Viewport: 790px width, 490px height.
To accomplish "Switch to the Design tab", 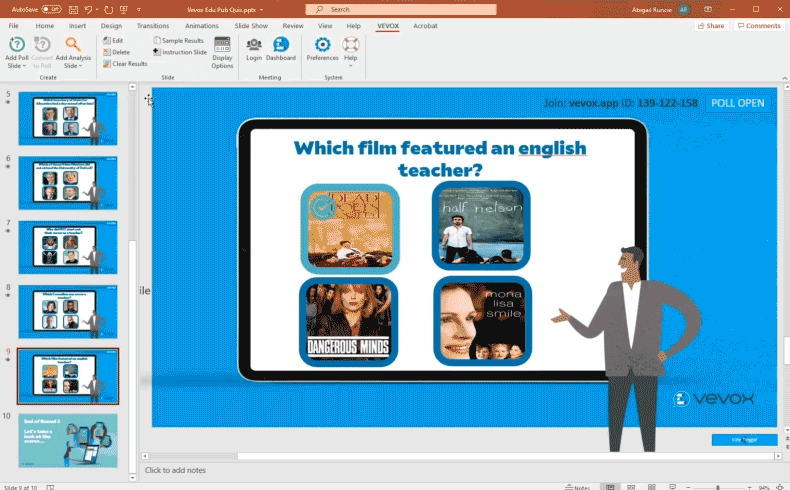I will point(111,26).
